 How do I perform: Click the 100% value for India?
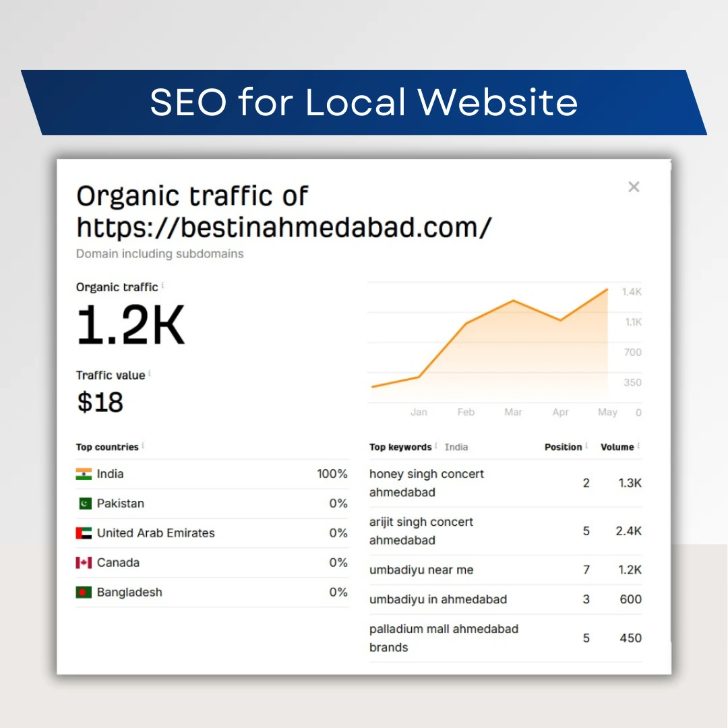tap(332, 474)
